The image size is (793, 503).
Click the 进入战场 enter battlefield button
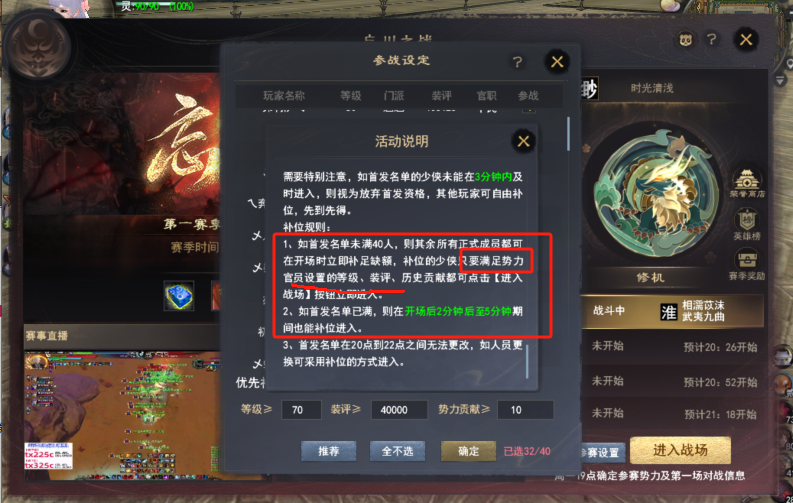(680, 450)
